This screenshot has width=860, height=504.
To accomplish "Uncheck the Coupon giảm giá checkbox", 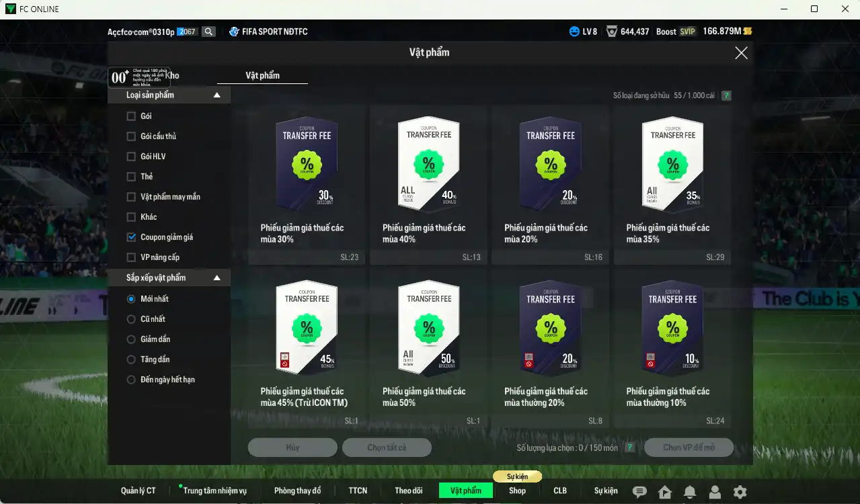I will (131, 237).
